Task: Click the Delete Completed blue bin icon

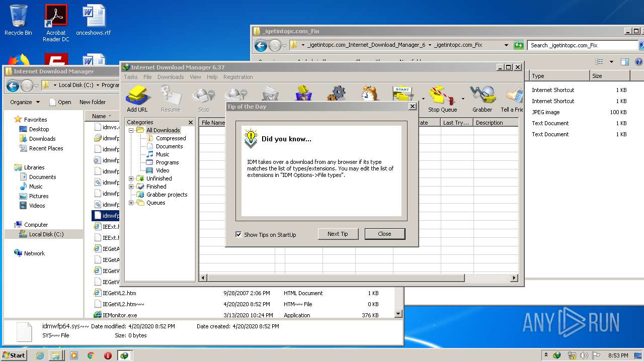Action: coord(303,94)
